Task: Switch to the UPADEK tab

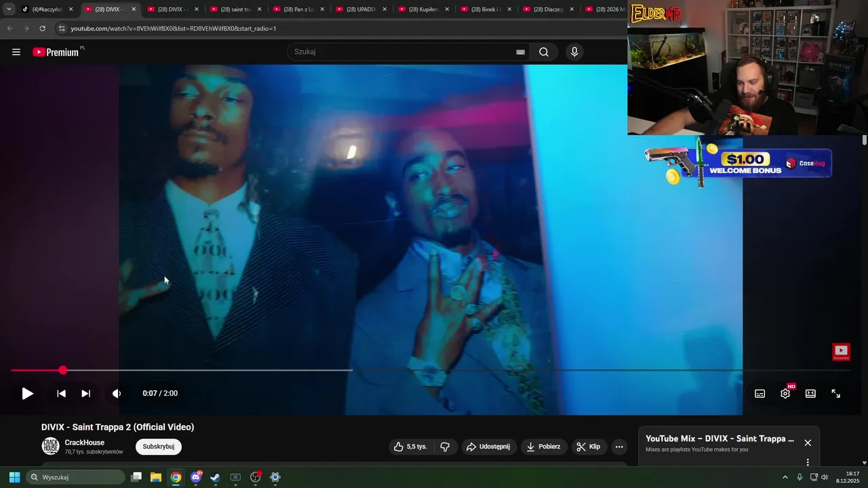Action: (361, 9)
